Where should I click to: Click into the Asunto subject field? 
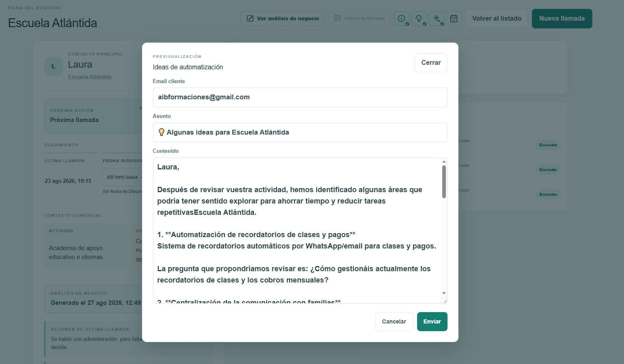tap(300, 133)
